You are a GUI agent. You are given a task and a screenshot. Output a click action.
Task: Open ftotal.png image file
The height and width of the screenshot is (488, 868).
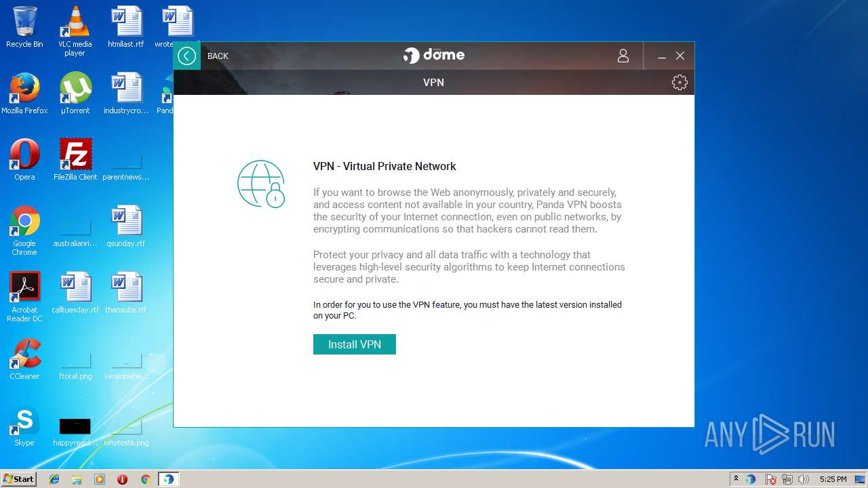click(75, 365)
